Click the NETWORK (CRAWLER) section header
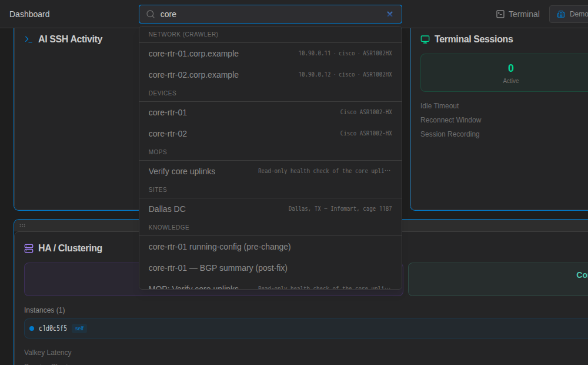588x365 pixels. (183, 34)
